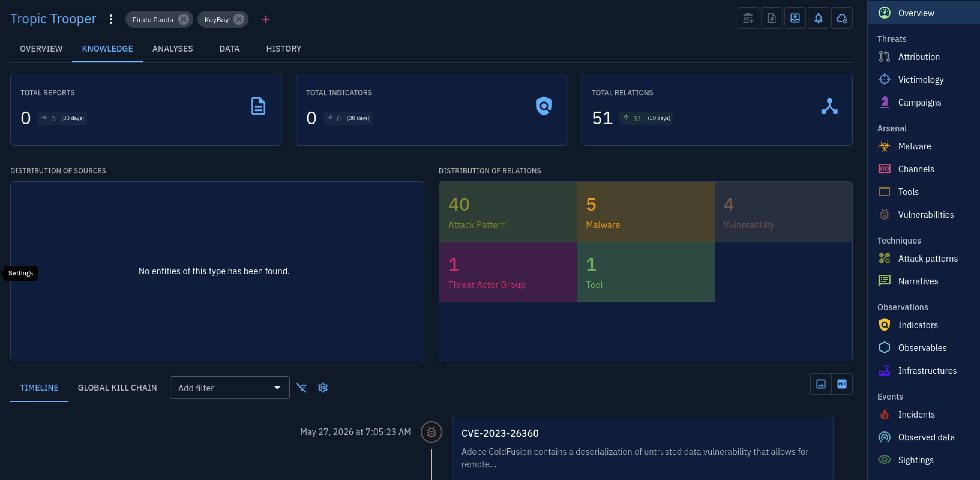Viewport: 980px width, 480px height.
Task: Clear filters with the crossed filter icon
Action: click(x=302, y=388)
